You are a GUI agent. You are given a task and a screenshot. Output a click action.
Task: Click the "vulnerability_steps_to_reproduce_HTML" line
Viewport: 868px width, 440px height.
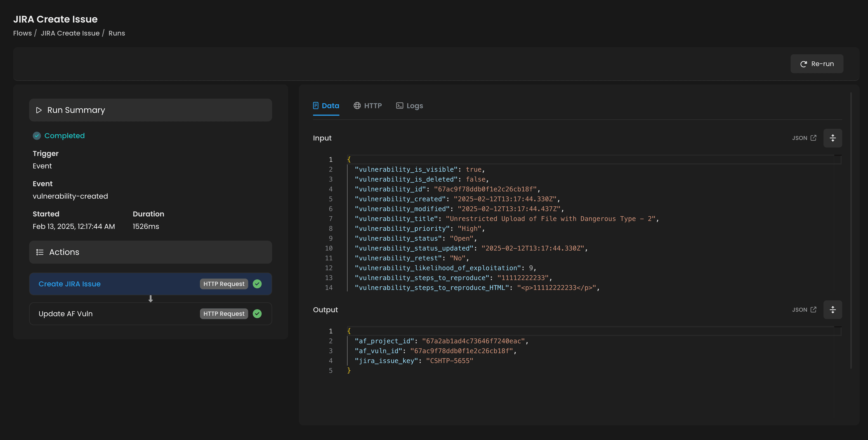tap(477, 288)
